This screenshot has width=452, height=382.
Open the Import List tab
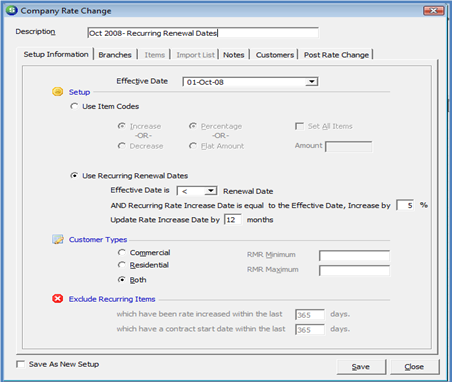point(196,55)
